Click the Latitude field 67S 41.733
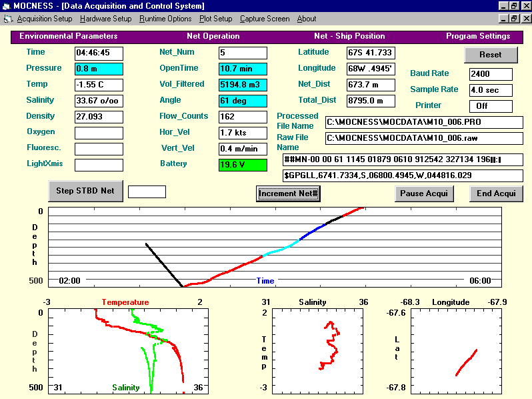532x399 pixels. tap(371, 53)
